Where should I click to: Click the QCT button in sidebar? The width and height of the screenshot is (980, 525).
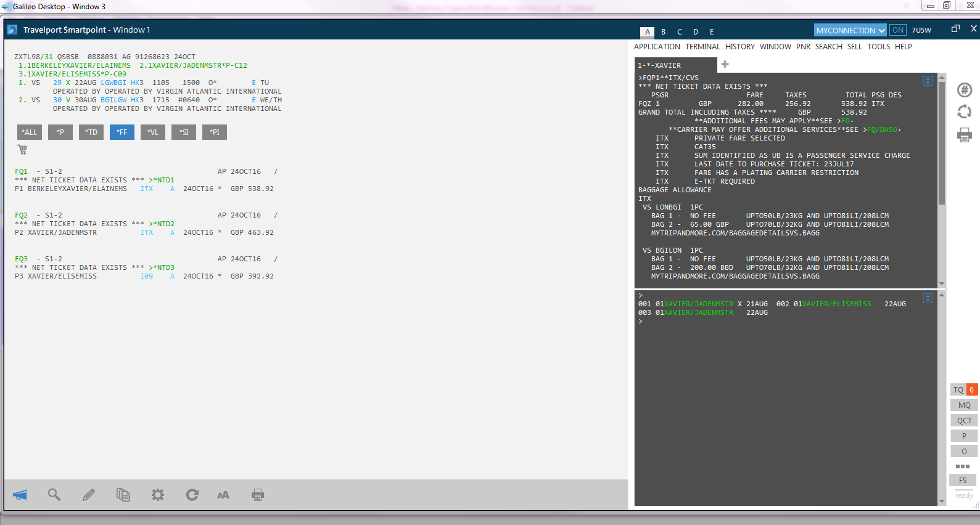click(964, 420)
